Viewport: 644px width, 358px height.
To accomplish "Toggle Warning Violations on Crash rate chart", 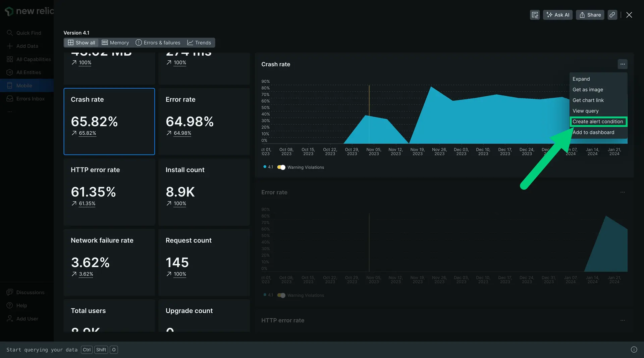I will (x=281, y=167).
